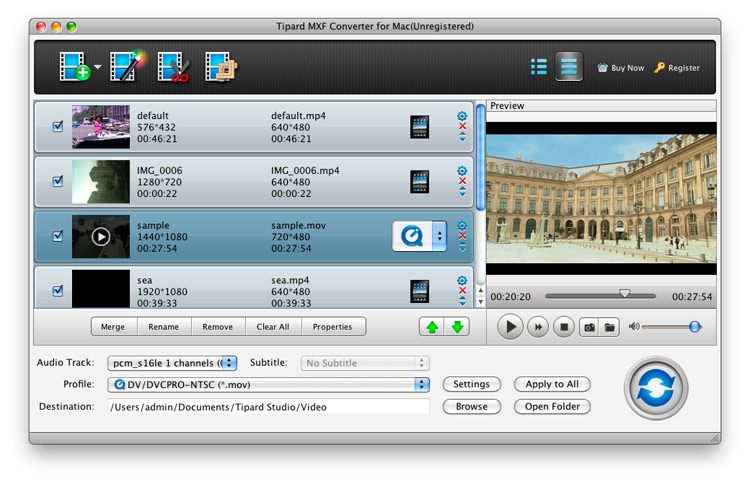Screen dimensions: 750x484
Task: Open the snapshot folder icon
Action: 609,327
